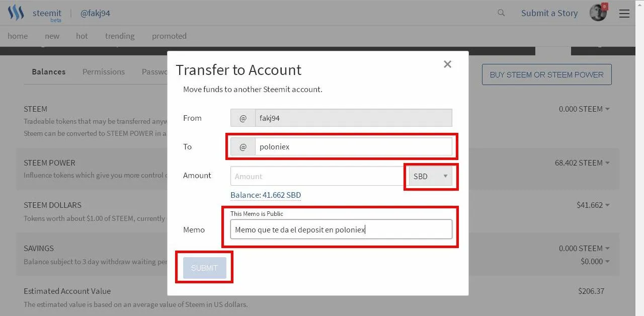Click the steemit beta wordmark

click(47, 15)
